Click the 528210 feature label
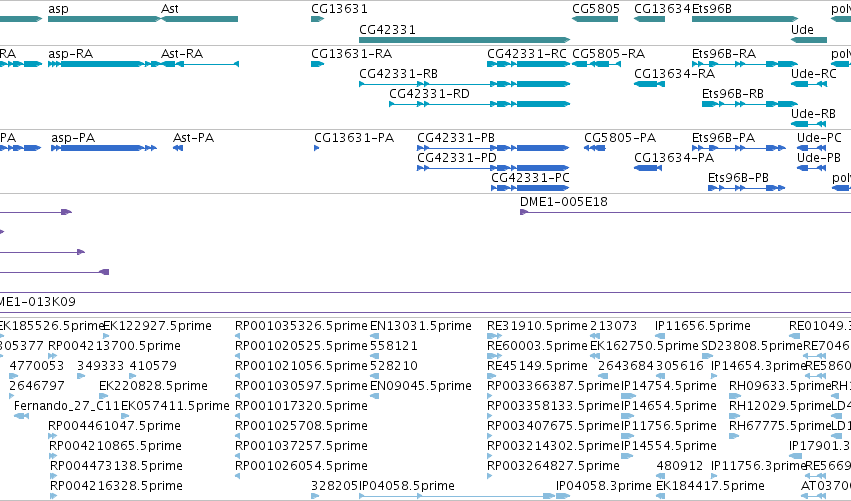Screen dimensions: 851x501 tap(393, 366)
